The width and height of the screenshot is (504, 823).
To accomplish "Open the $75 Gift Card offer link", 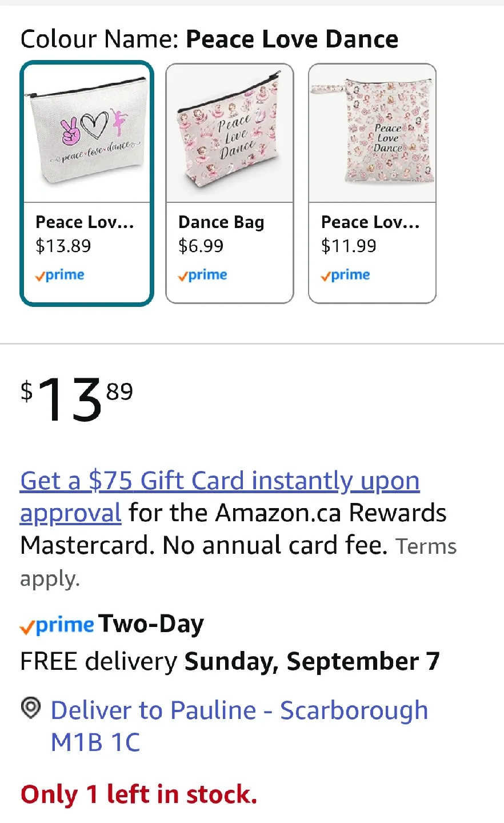I will click(x=219, y=481).
